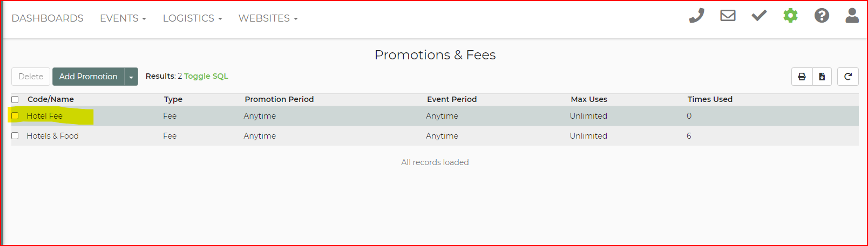Click the Add Promotion button
Image resolution: width=868 pixels, height=246 pixels.
pos(89,77)
